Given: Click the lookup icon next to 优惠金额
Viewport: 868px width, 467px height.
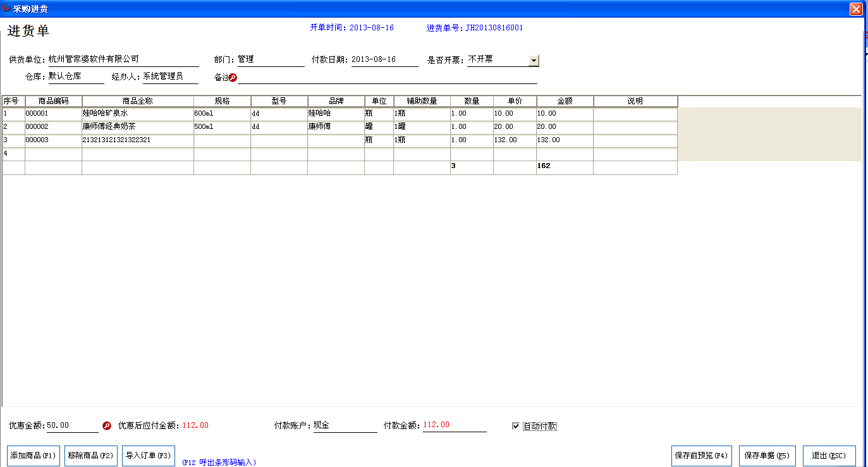Looking at the screenshot, I should tap(107, 426).
